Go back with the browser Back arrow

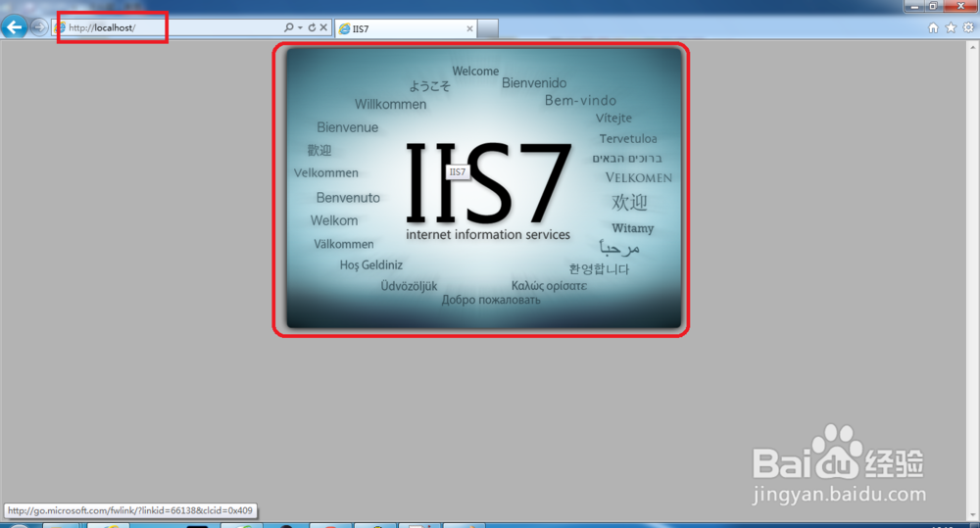[x=14, y=27]
